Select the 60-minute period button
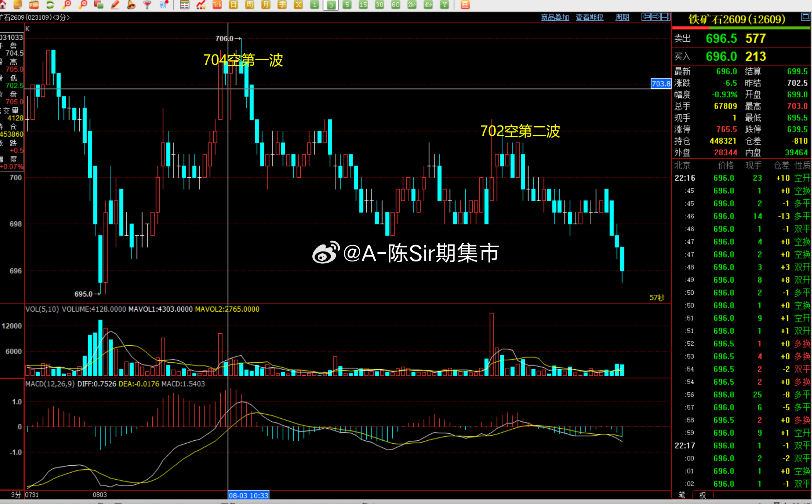The height and width of the screenshot is (504, 812). click(396, 5)
